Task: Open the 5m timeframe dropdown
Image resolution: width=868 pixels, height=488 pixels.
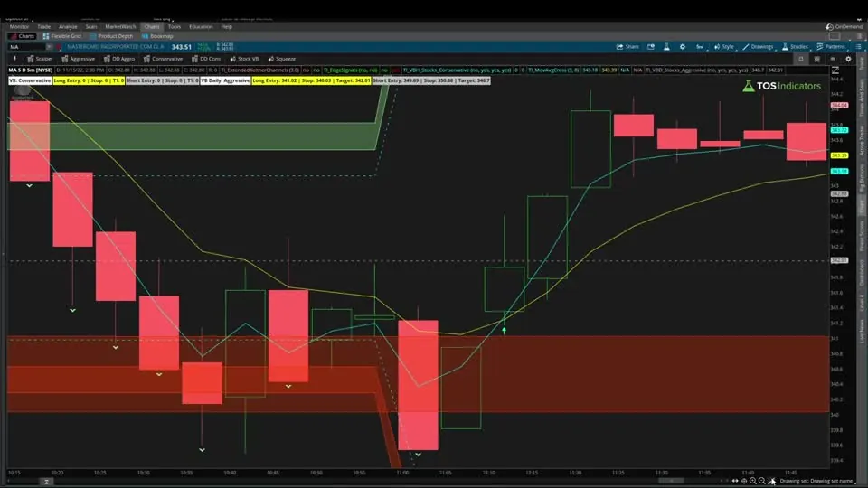Action: [x=700, y=47]
